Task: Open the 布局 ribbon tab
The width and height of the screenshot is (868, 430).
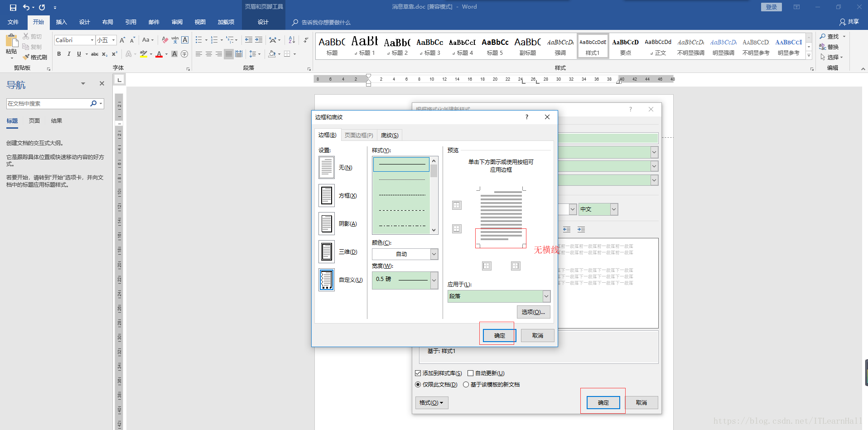Action: [x=107, y=22]
